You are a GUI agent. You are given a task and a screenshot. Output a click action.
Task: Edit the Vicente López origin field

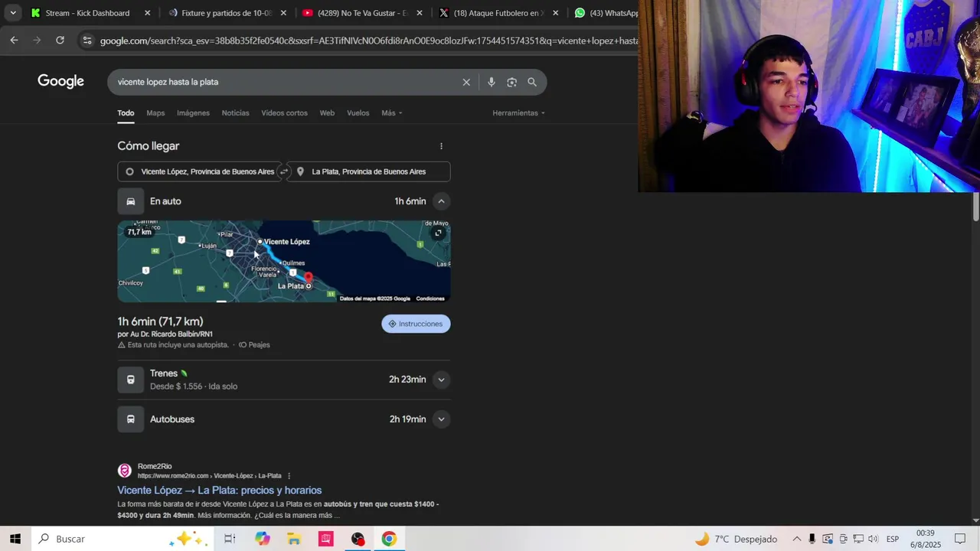199,171
